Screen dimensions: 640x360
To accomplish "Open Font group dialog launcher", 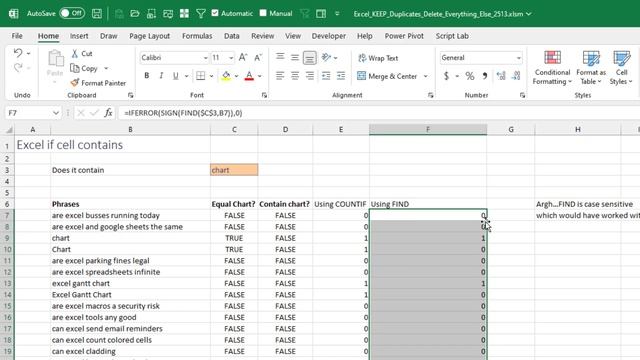I will pyautogui.click(x=264, y=95).
